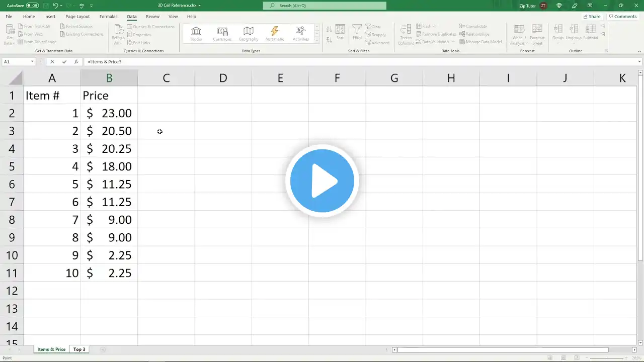Click the Search box
Viewport: 644px width, 362px height.
coord(325,6)
